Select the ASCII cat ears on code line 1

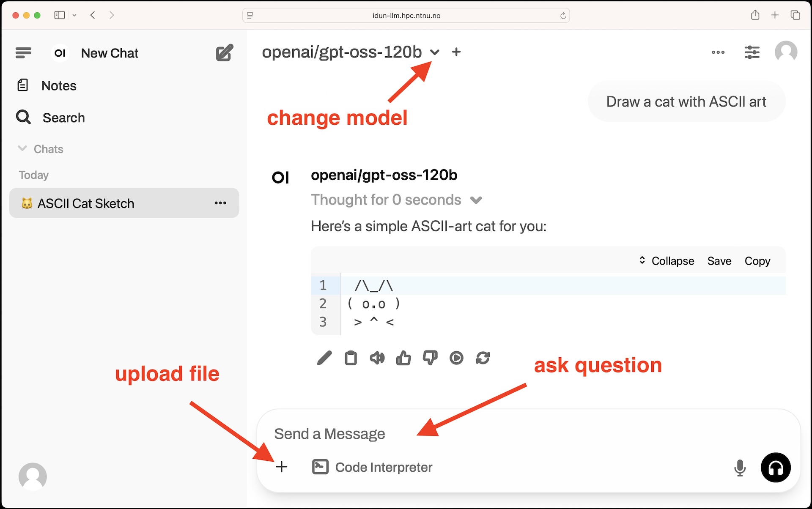tap(374, 285)
